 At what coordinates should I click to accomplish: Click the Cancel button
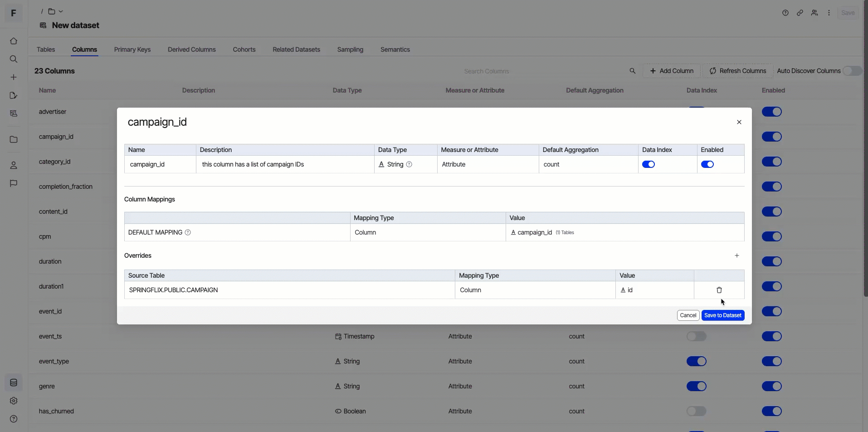688,315
